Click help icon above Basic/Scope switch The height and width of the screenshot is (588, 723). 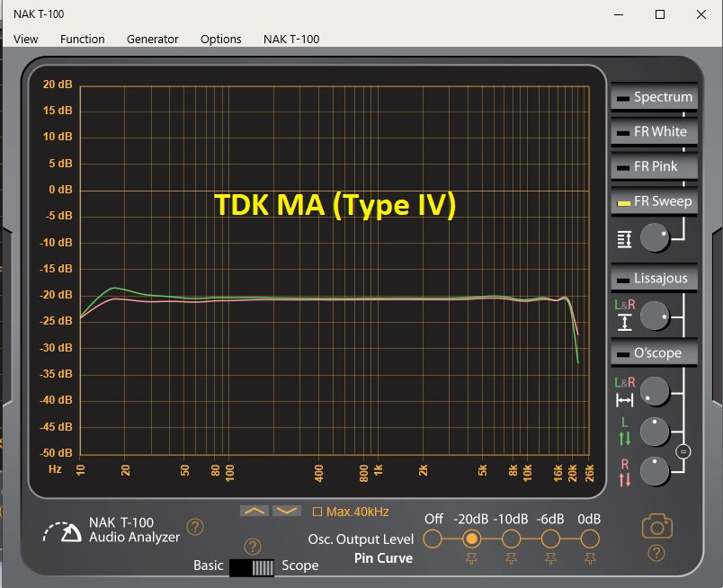coord(252,547)
